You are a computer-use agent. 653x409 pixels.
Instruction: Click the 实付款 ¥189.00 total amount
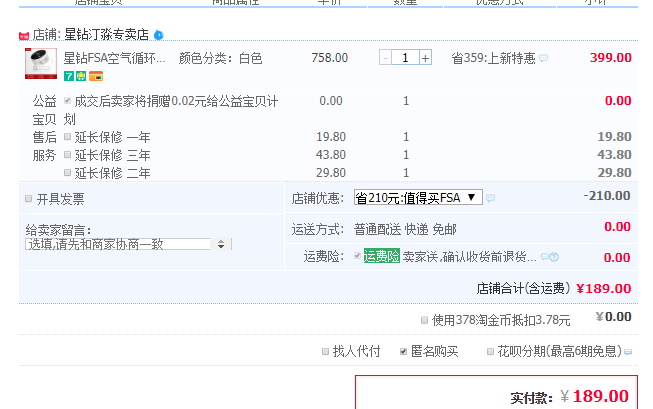pos(570,397)
